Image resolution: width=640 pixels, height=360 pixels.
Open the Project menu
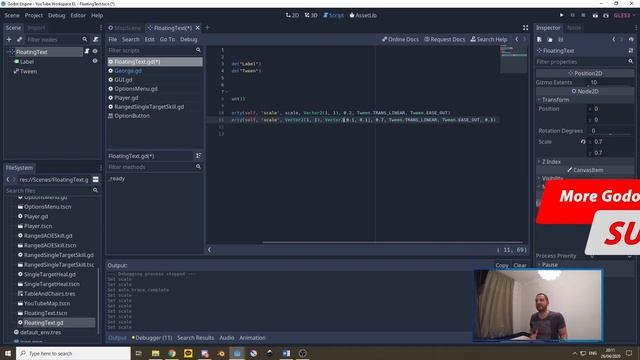coord(33,15)
